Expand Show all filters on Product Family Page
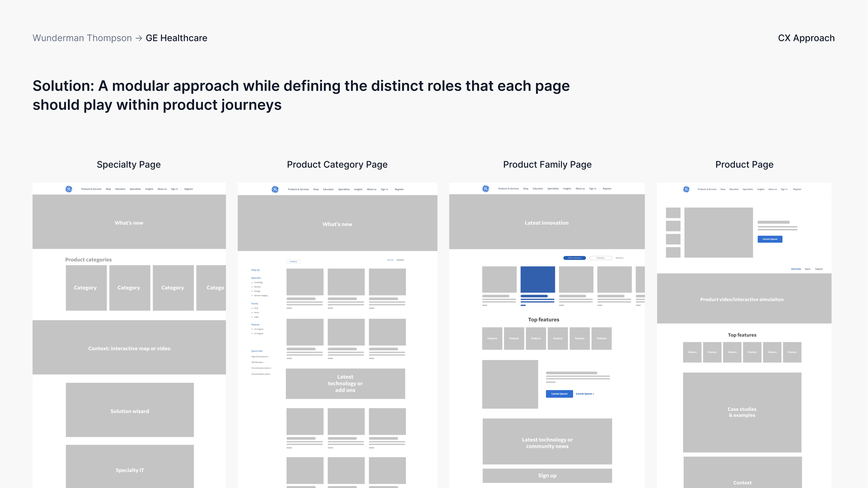The image size is (868, 488). click(620, 258)
